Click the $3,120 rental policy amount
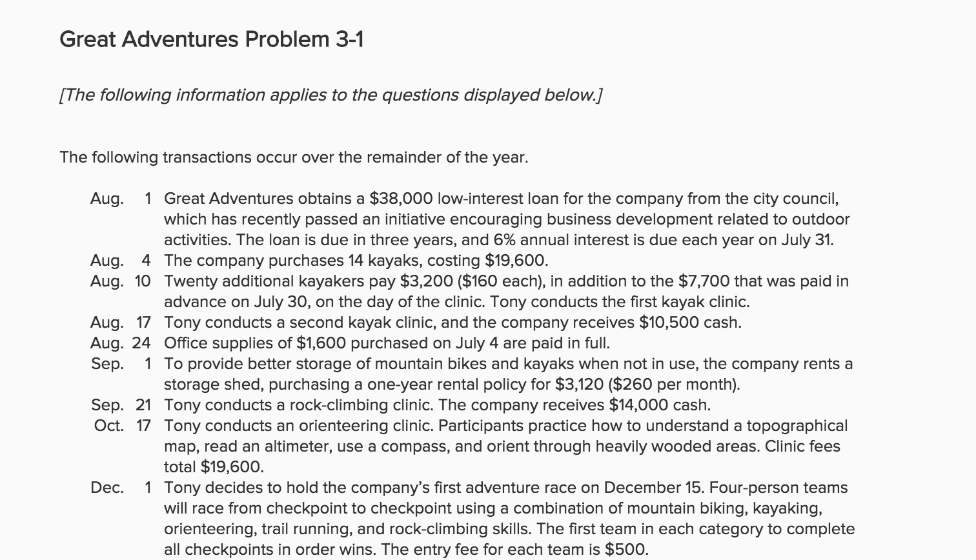 [x=580, y=385]
